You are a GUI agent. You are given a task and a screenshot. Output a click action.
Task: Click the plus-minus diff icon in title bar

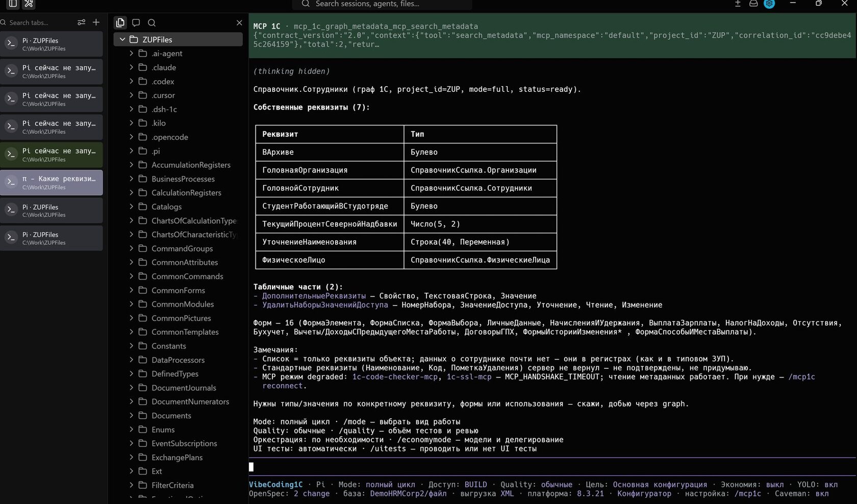click(738, 4)
